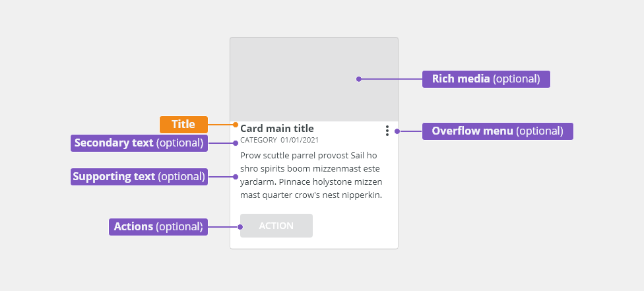Image resolution: width=644 pixels, height=291 pixels.
Task: Click the purple dot beside CATEGORY text
Action: pos(236,143)
